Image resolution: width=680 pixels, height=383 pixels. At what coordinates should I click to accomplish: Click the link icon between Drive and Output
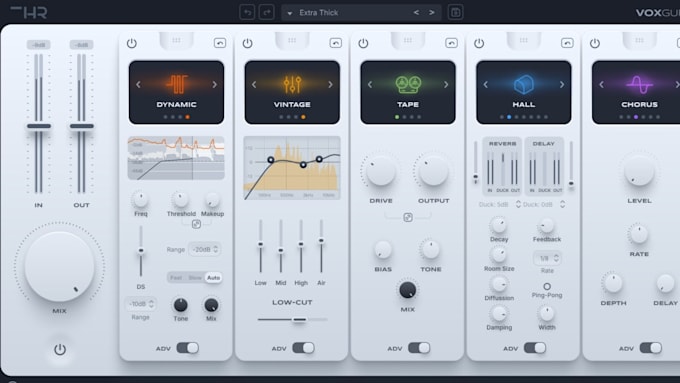[408, 217]
